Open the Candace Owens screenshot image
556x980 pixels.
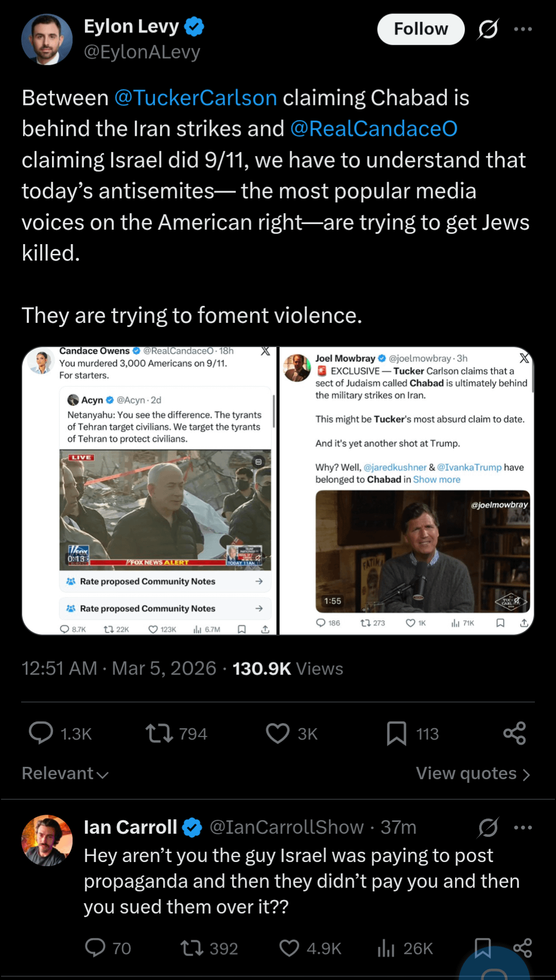coord(150,491)
